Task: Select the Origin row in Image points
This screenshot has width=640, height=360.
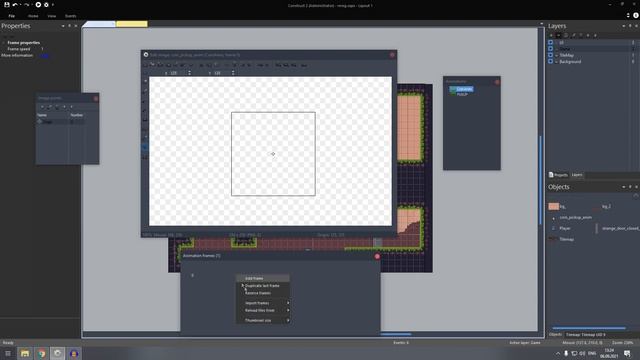Action: point(61,122)
